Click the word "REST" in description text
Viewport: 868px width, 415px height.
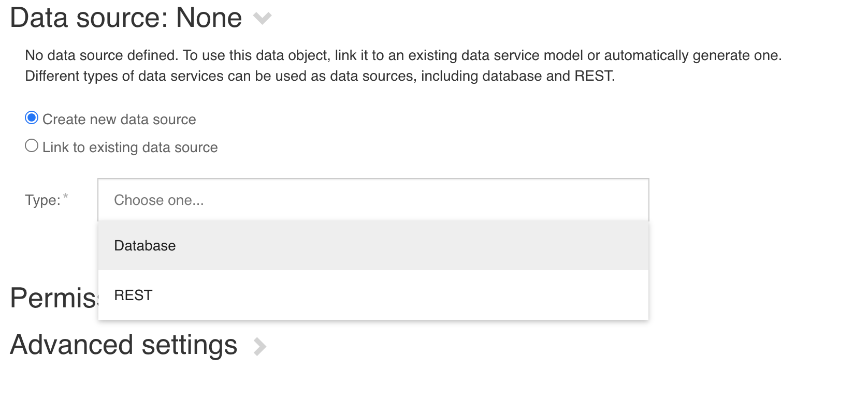593,76
